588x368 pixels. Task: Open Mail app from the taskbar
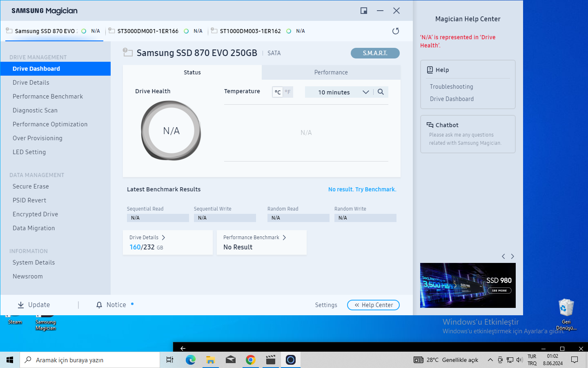231,360
